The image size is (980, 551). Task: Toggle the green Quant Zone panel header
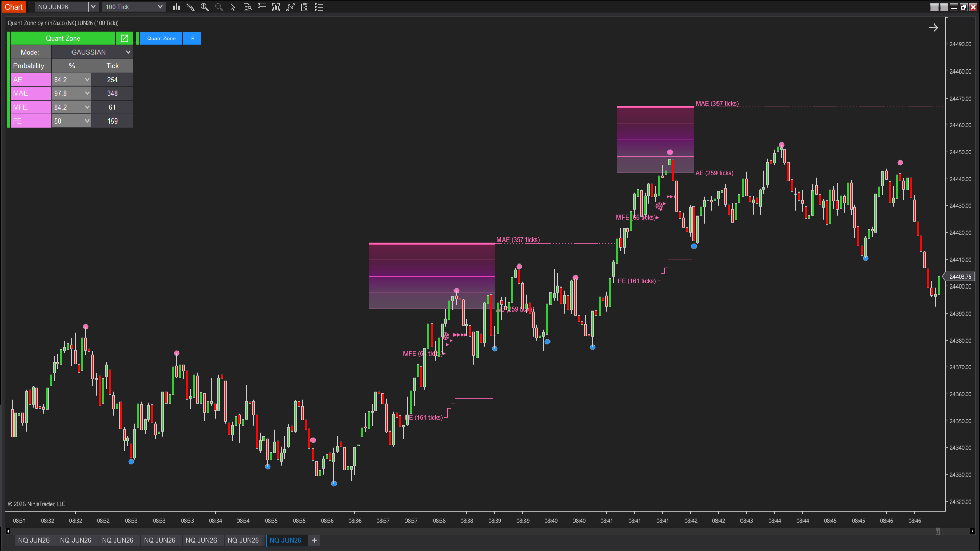click(x=63, y=38)
